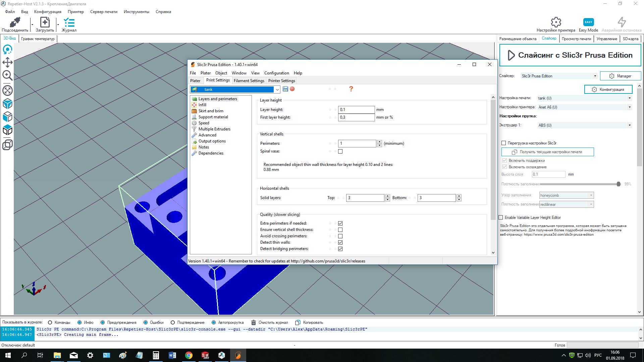The width and height of the screenshot is (644, 362).
Task: Click the zoom magnifier tool
Action: tap(7, 75)
